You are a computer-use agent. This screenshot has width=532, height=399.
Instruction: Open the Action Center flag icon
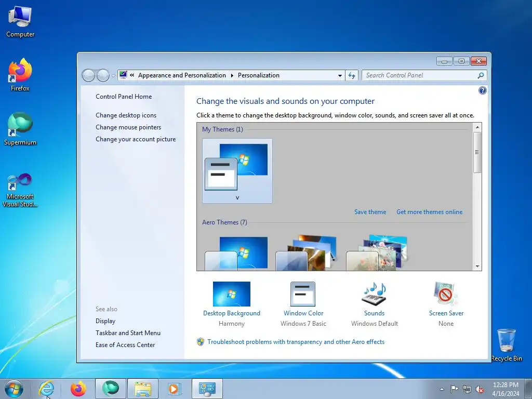click(x=454, y=389)
